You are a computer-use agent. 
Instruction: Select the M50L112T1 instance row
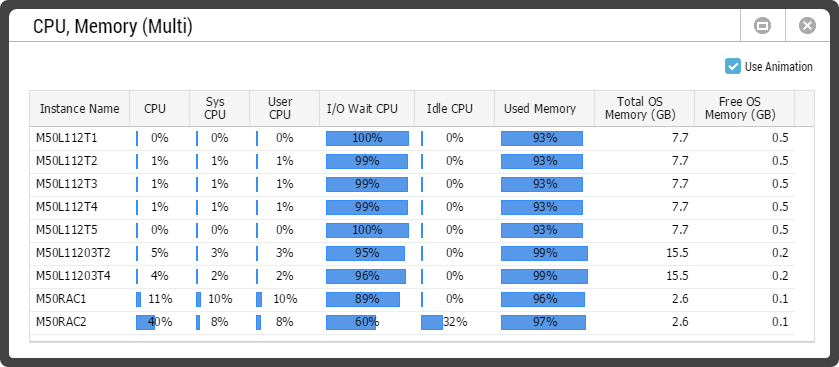click(412, 139)
